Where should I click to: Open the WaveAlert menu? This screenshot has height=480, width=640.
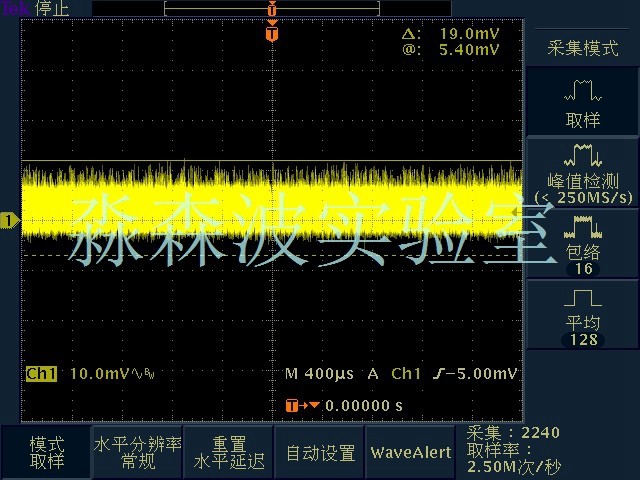(411, 452)
